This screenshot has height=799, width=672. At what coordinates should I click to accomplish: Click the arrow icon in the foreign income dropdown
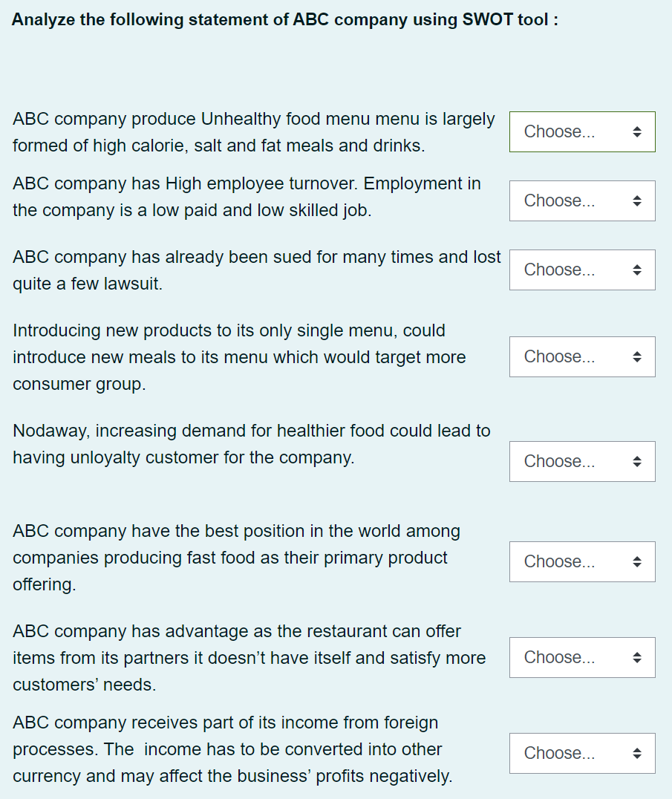pos(636,754)
